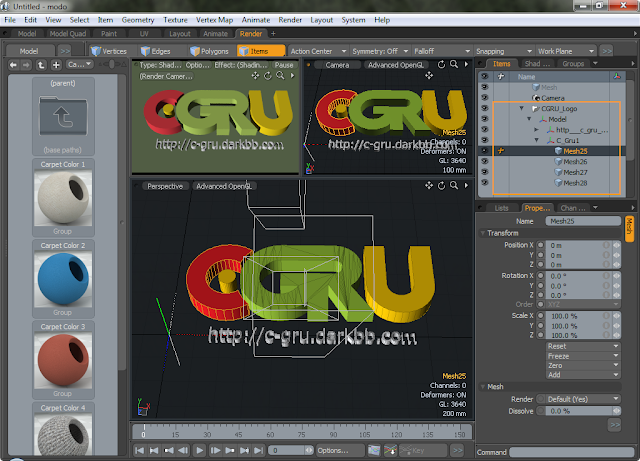The image size is (640, 461).
Task: Click zoom icon in Perspective viewport
Action: point(454,186)
